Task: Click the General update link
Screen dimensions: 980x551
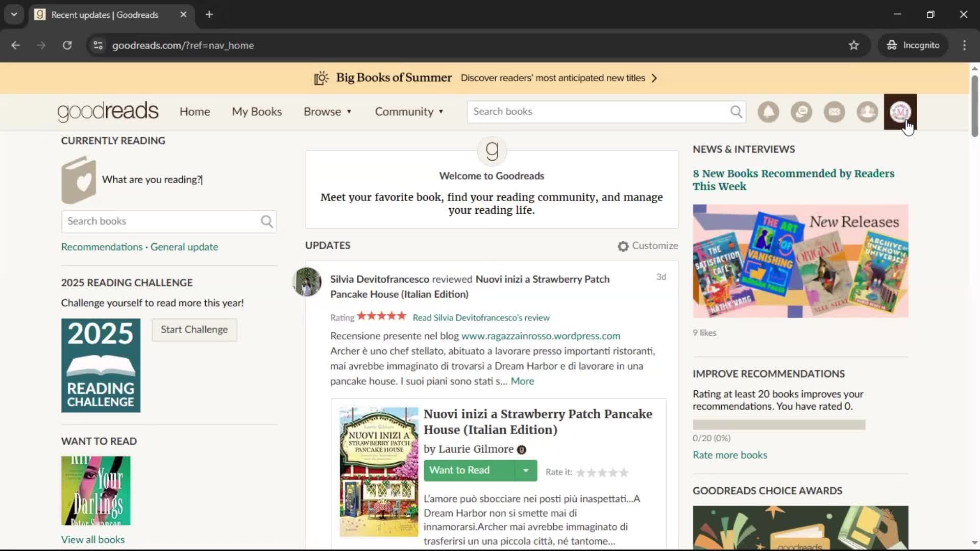Action: click(x=184, y=247)
